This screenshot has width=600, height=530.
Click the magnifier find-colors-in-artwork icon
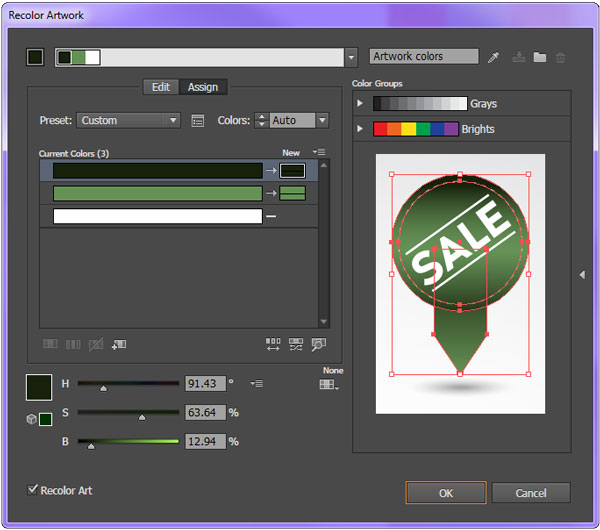point(318,344)
